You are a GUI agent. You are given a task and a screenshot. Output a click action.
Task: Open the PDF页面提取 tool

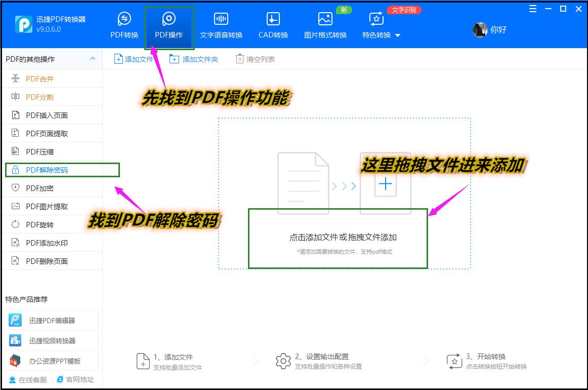(40, 133)
